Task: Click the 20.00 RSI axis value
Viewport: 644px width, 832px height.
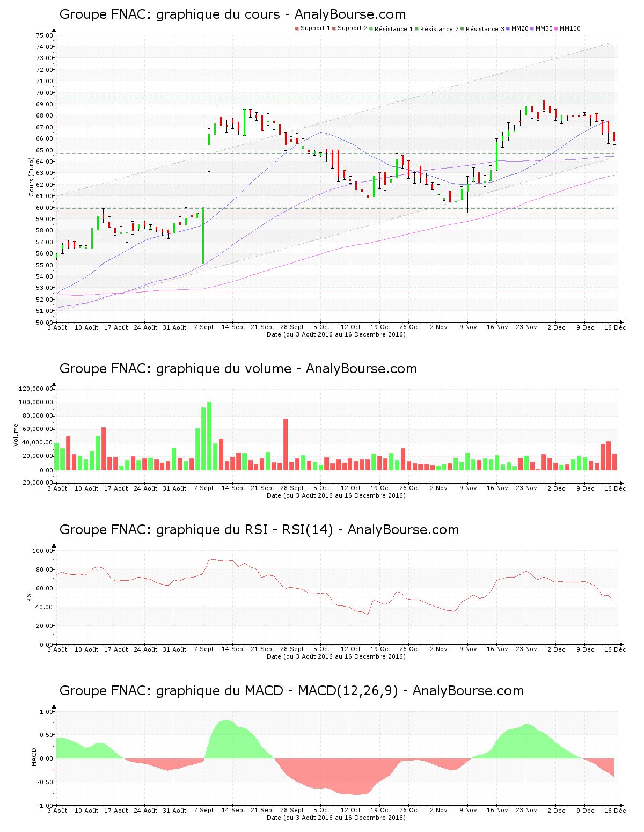Action: [x=45, y=626]
